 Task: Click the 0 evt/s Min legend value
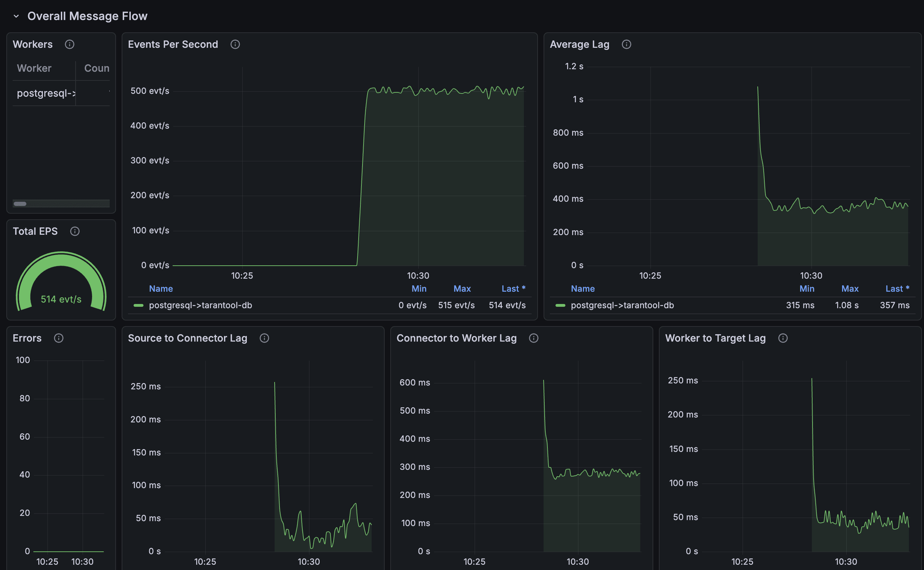pos(412,305)
